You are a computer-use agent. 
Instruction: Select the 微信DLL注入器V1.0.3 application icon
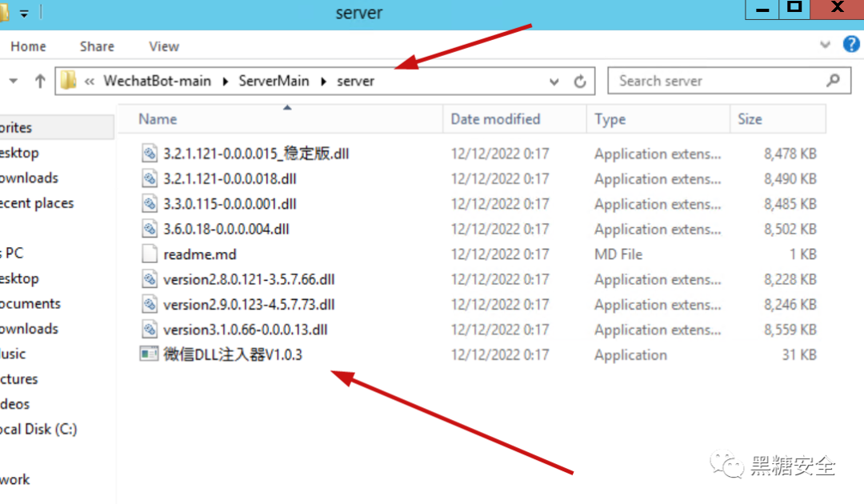149,354
